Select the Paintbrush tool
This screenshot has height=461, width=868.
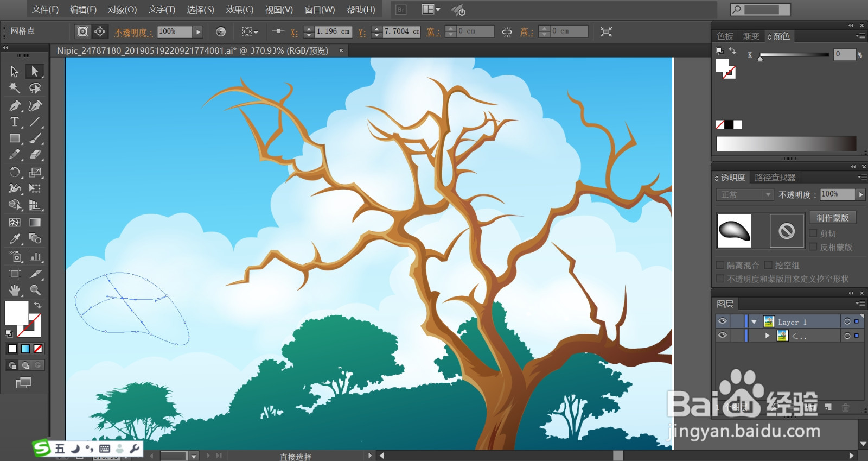[x=35, y=138]
